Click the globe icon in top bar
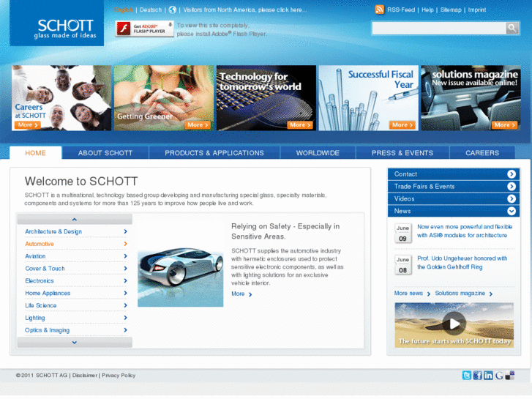 pyautogui.click(x=173, y=10)
